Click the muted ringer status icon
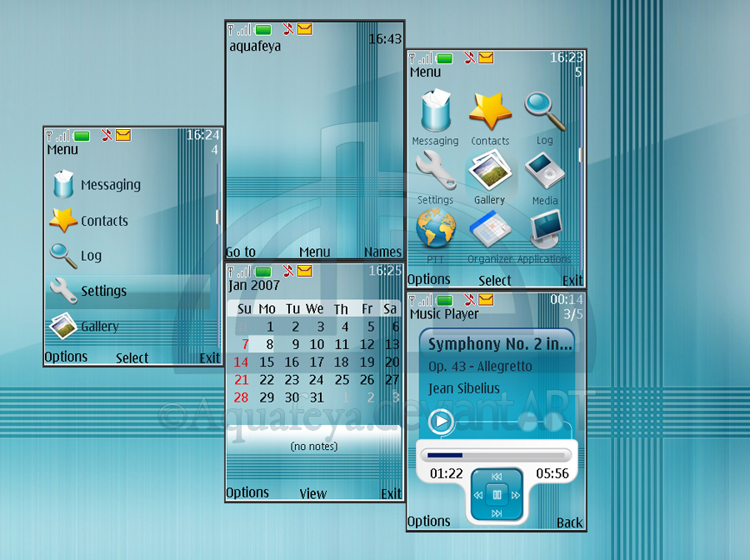The height and width of the screenshot is (560, 750). point(470,57)
